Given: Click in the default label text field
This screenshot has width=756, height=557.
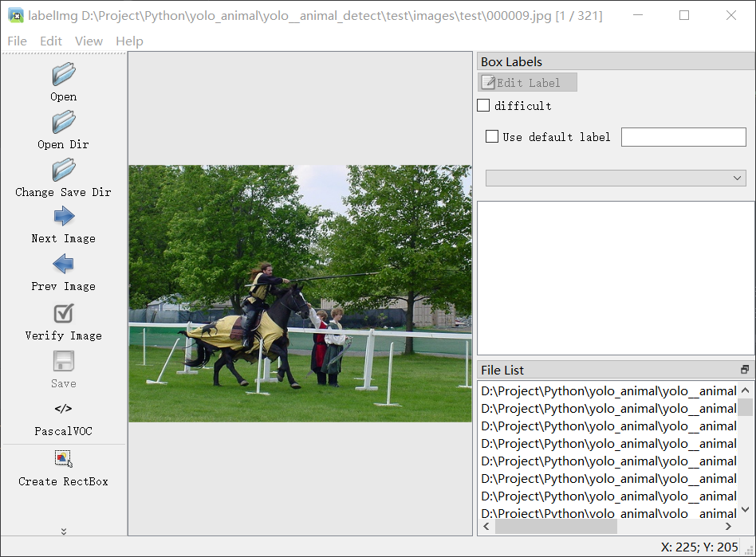Looking at the screenshot, I should pyautogui.click(x=683, y=137).
